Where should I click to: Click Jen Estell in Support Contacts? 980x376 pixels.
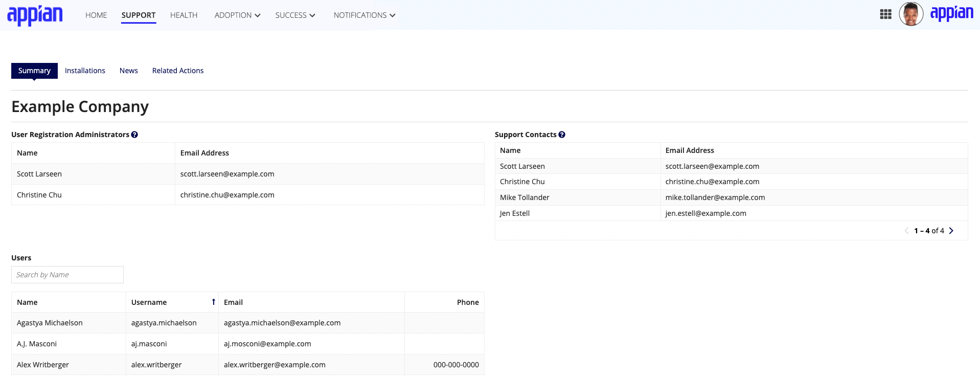coord(515,213)
